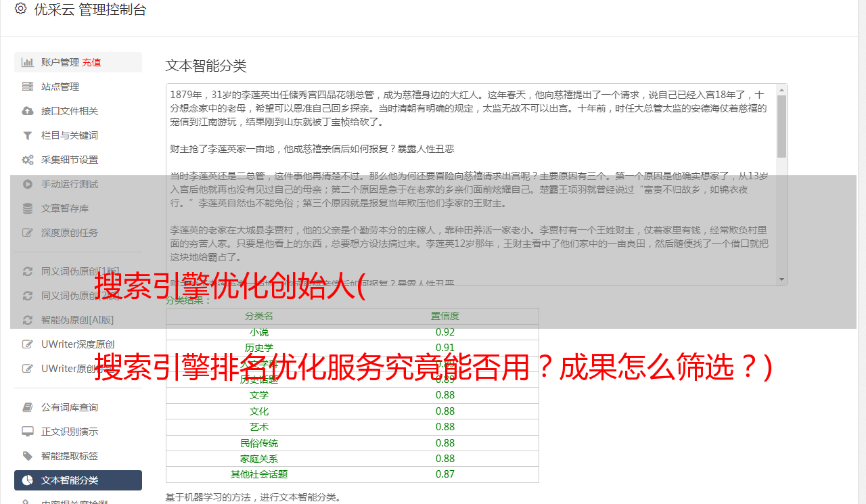Click the 分类名 column header
Screen dimensions: 866x504
tap(259, 316)
